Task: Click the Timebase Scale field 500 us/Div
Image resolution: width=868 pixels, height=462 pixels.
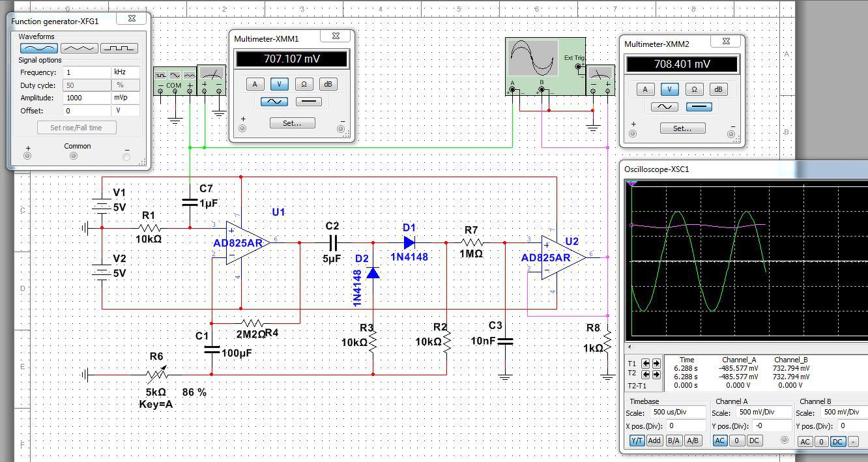Action: pos(677,412)
